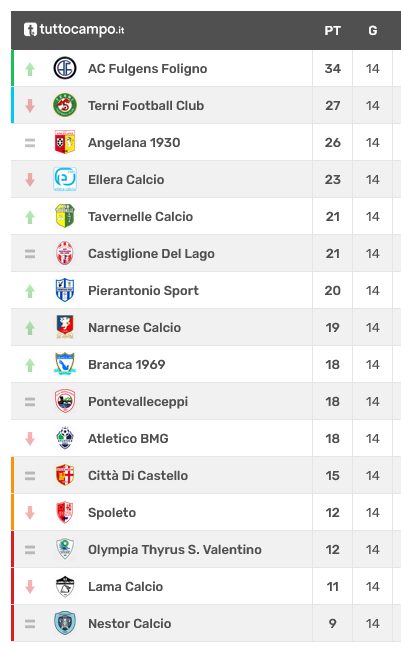The width and height of the screenshot is (401, 652).
Task: Click Lama Calcio team crest
Action: pos(65,586)
